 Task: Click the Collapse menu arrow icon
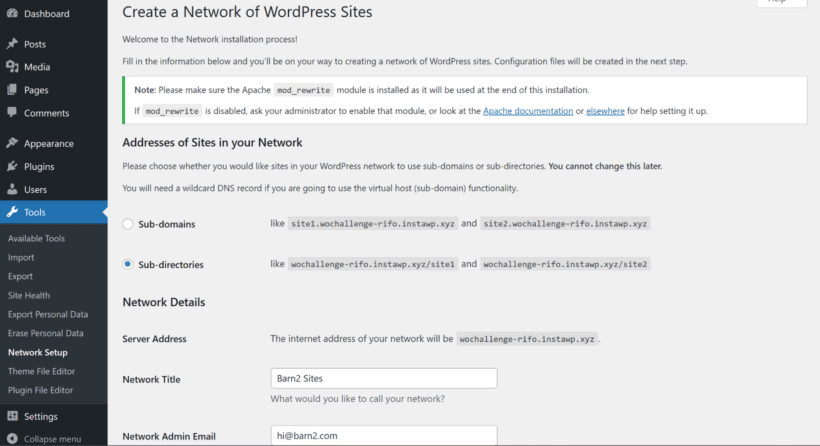[x=12, y=438]
